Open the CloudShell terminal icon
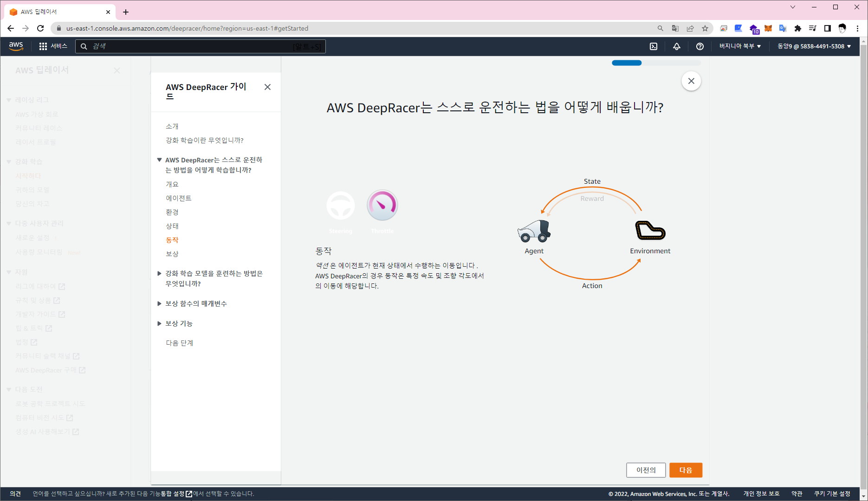Viewport: 868px width, 501px height. 654,46
